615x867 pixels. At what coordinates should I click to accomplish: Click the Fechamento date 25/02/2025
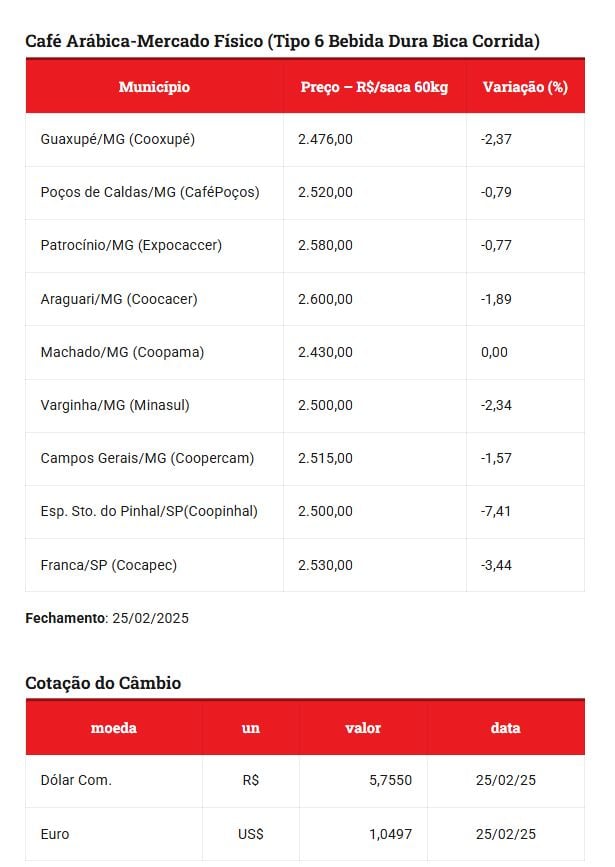(150, 618)
